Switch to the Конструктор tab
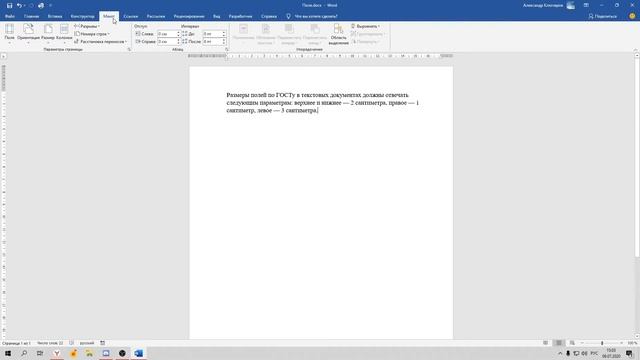This screenshot has height=360, width=640. [82, 16]
